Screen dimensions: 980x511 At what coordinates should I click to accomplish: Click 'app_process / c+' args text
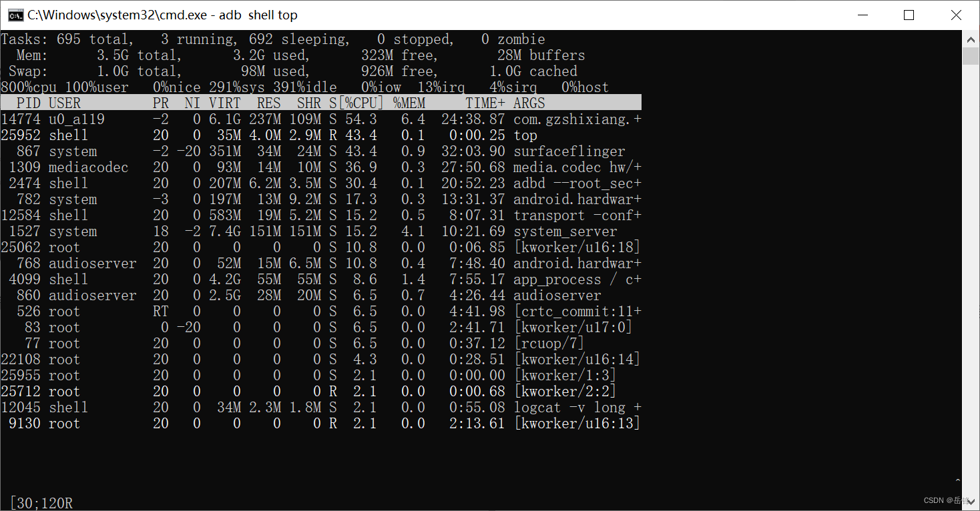[577, 280]
